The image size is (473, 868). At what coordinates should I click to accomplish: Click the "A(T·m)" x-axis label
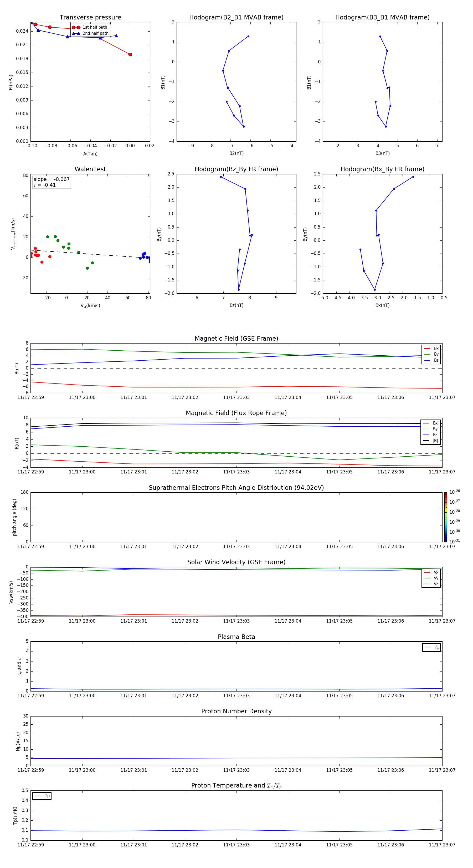(x=90, y=154)
